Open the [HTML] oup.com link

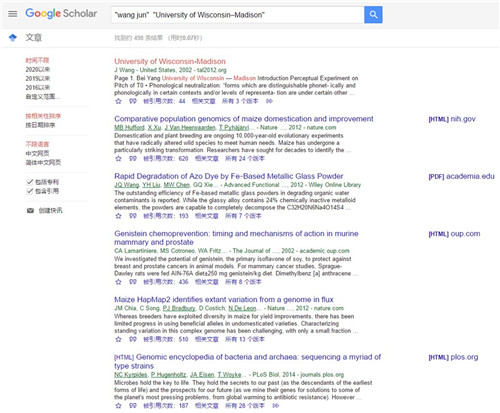(x=454, y=234)
